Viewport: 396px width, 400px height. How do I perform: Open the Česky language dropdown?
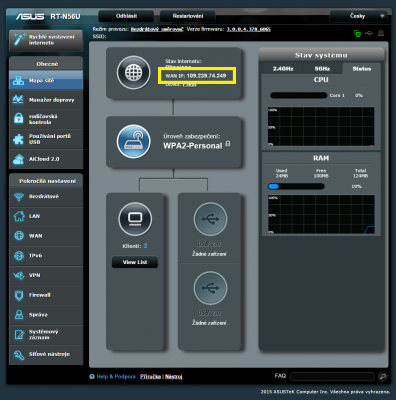(358, 16)
